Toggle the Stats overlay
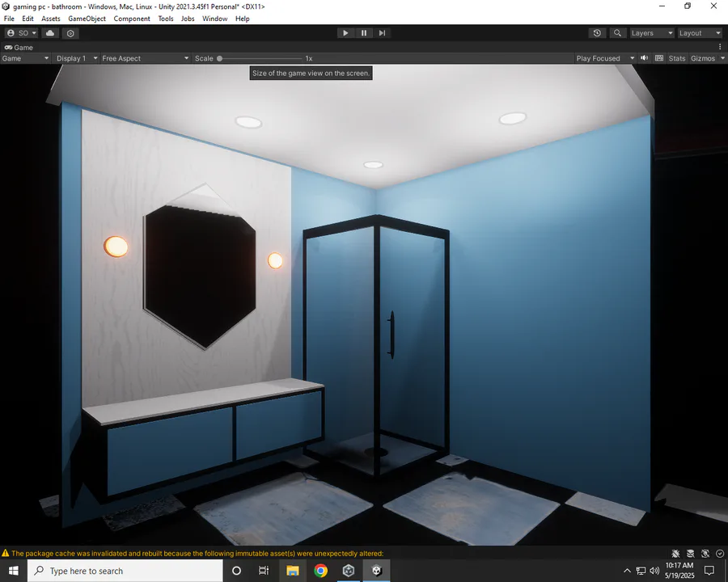The image size is (728, 582). (x=677, y=58)
